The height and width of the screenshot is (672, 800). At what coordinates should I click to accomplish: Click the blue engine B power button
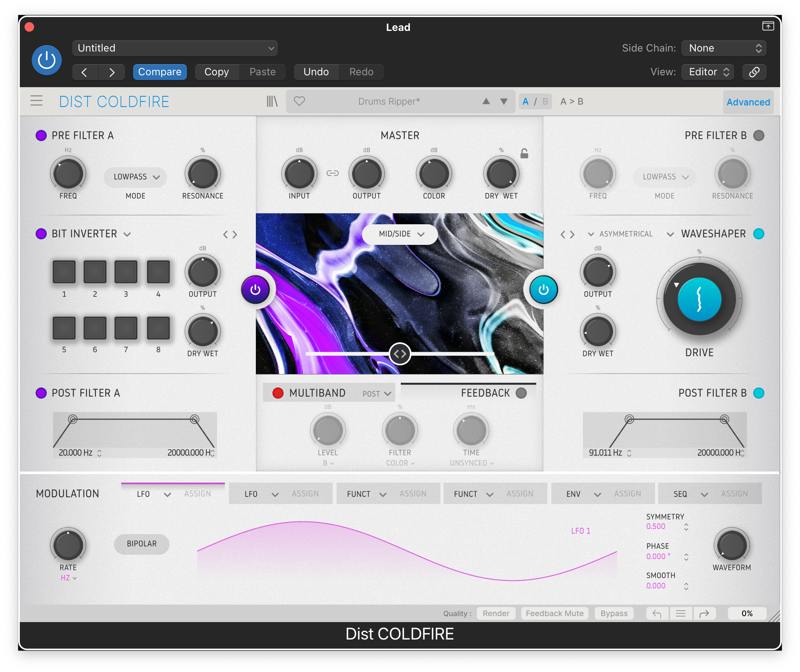(x=543, y=290)
